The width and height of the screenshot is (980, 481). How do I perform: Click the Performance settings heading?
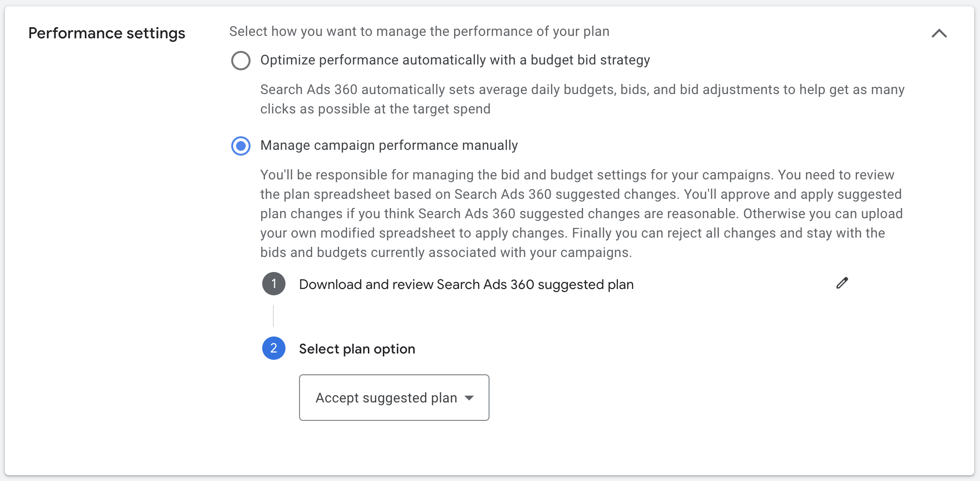pos(107,33)
